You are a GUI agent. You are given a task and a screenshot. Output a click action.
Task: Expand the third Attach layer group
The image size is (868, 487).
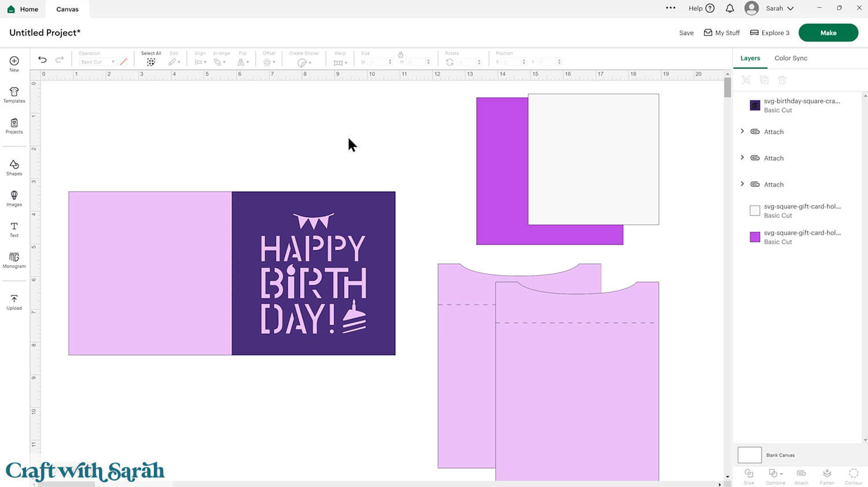click(x=742, y=184)
